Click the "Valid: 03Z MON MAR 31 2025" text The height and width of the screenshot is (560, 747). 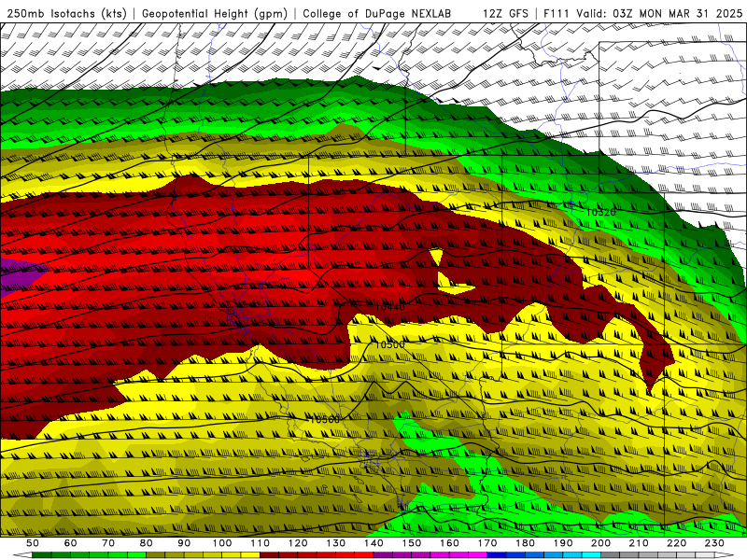[659, 13]
